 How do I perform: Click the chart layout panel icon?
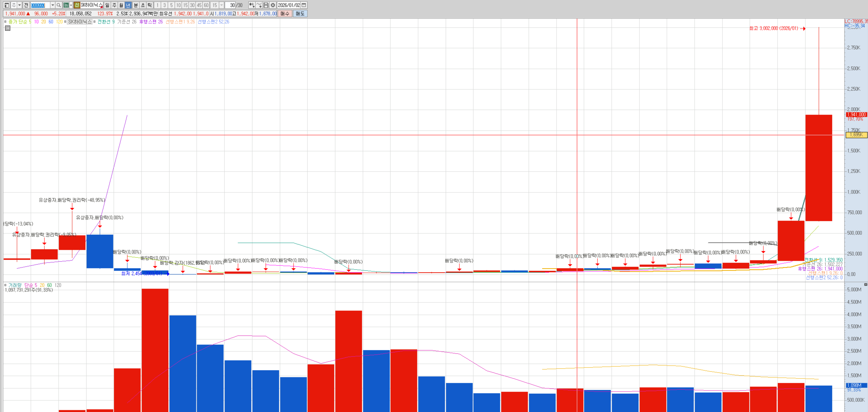click(x=6, y=5)
